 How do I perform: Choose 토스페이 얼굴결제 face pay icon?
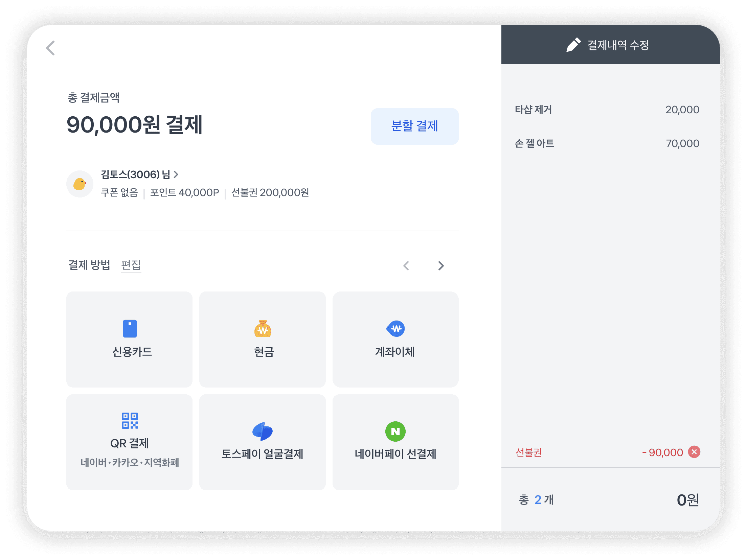[x=263, y=431]
